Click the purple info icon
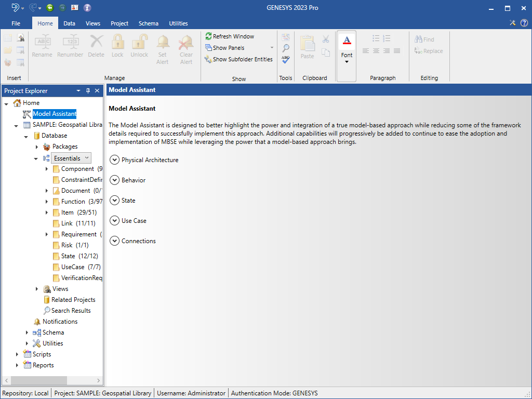 tap(87, 7)
